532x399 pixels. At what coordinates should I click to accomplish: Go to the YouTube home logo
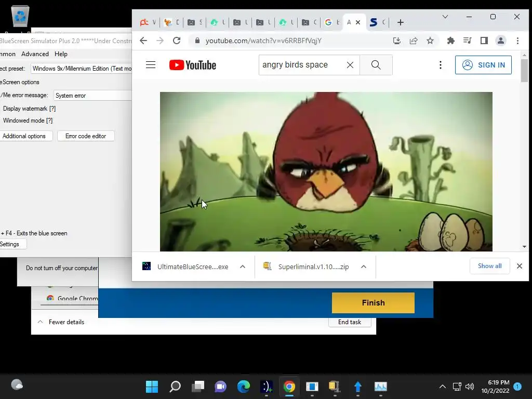192,65
